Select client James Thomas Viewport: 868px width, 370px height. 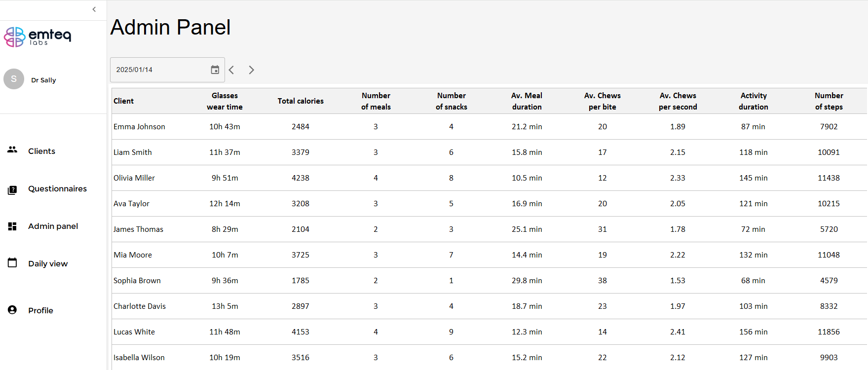click(x=138, y=229)
